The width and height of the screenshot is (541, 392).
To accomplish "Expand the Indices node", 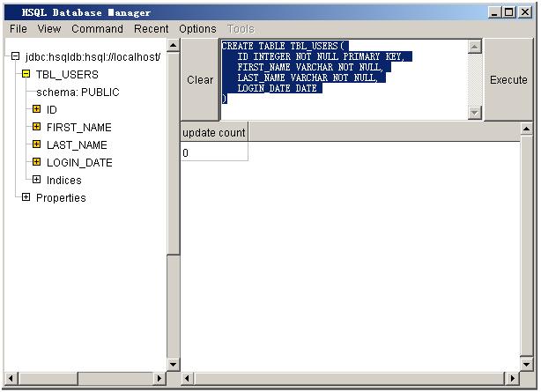I will [37, 180].
